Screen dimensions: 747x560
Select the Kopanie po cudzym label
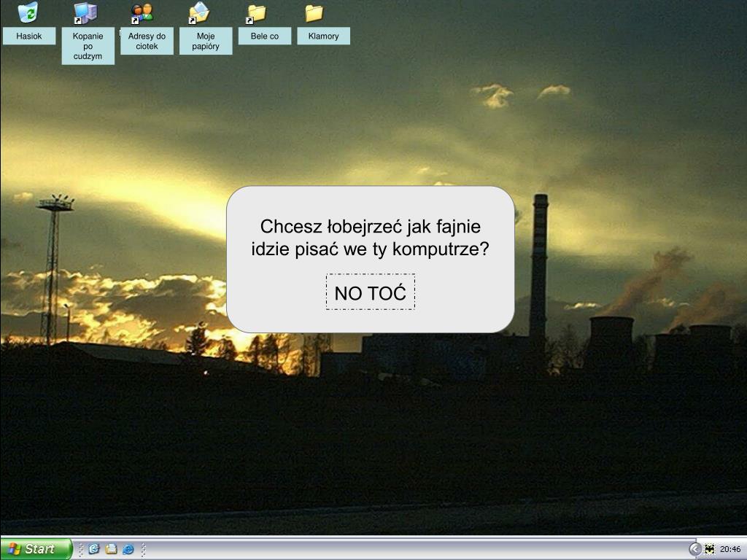click(88, 46)
